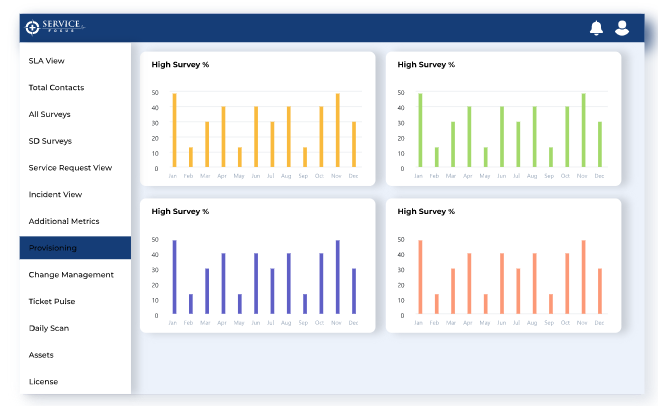The image size is (660, 406).
Task: Open License menu item
Action: coord(43,382)
